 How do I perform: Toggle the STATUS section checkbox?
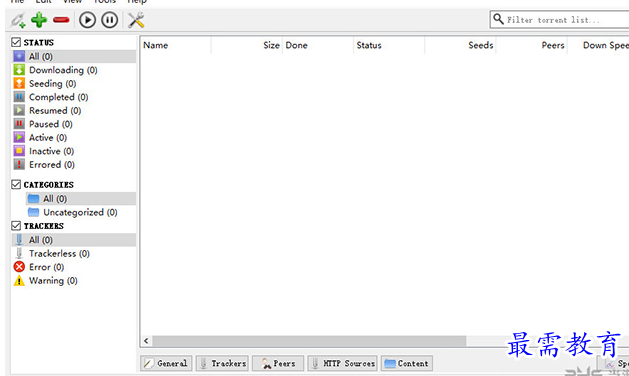point(16,42)
